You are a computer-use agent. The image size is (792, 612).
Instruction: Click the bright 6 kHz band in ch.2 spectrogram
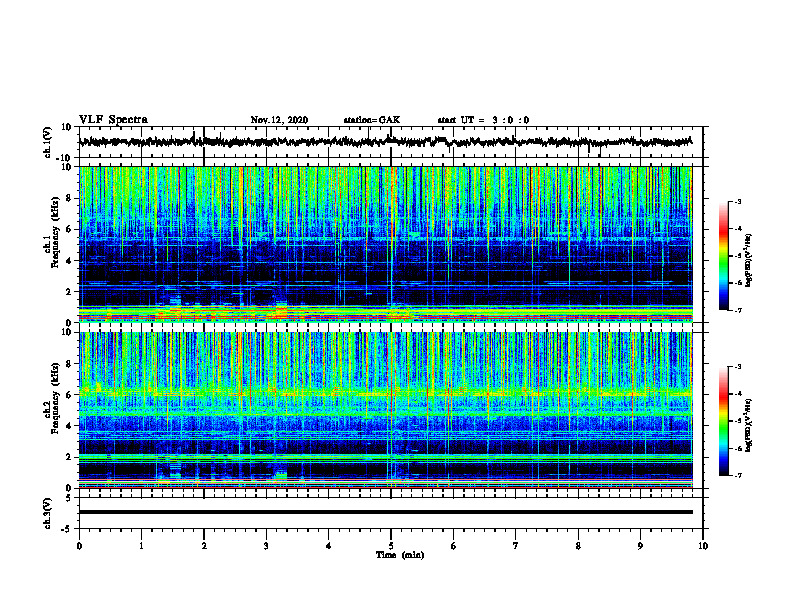pos(385,393)
